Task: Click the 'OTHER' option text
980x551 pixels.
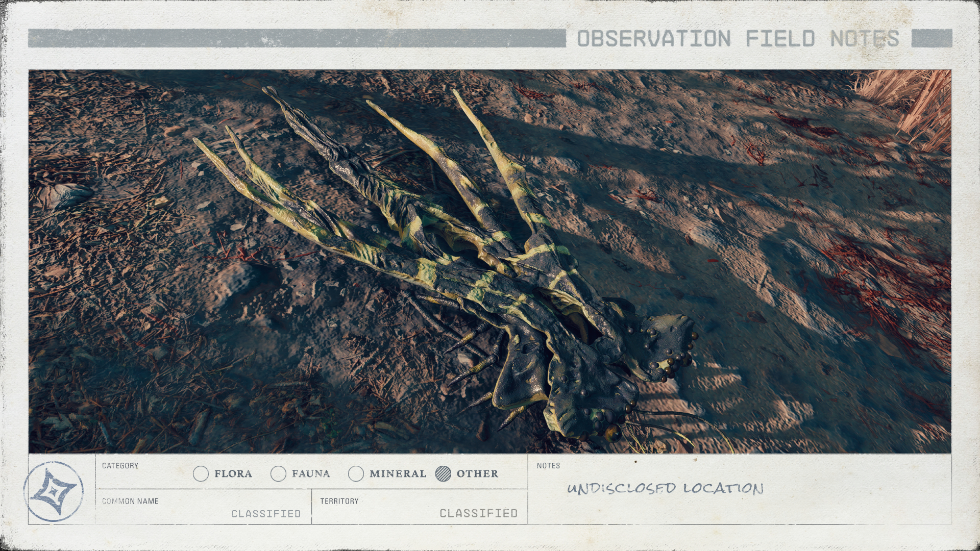Action: (477, 474)
